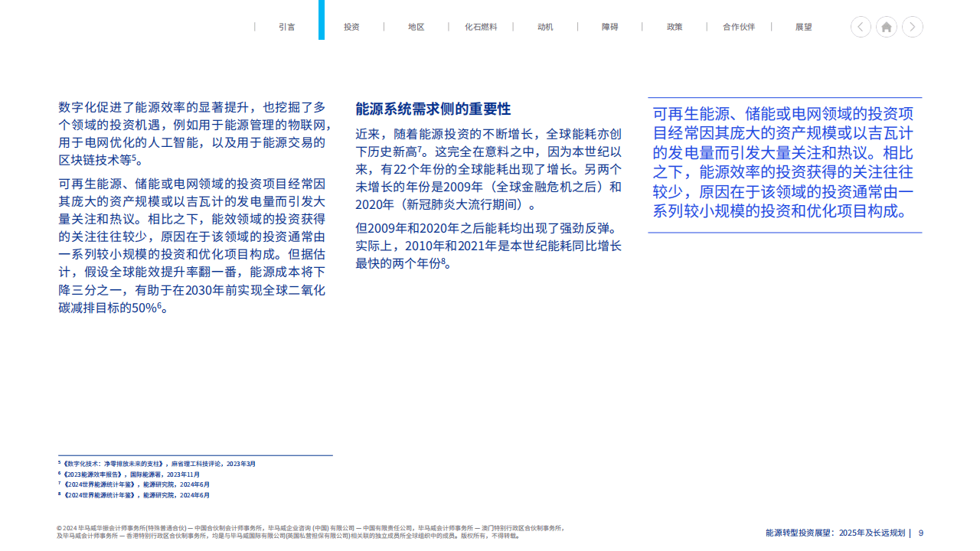
Task: Select the 障碍 section tab
Action: pyautogui.click(x=609, y=27)
